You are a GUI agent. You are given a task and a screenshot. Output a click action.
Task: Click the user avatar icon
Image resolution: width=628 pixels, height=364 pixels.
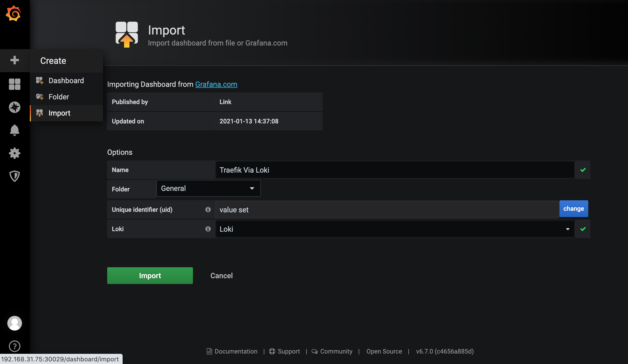click(x=15, y=323)
